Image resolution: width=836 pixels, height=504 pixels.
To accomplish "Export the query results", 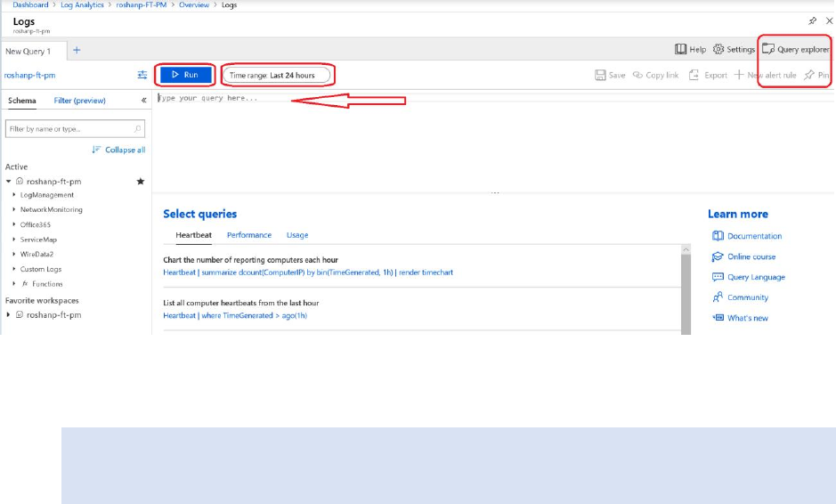I will pos(708,75).
